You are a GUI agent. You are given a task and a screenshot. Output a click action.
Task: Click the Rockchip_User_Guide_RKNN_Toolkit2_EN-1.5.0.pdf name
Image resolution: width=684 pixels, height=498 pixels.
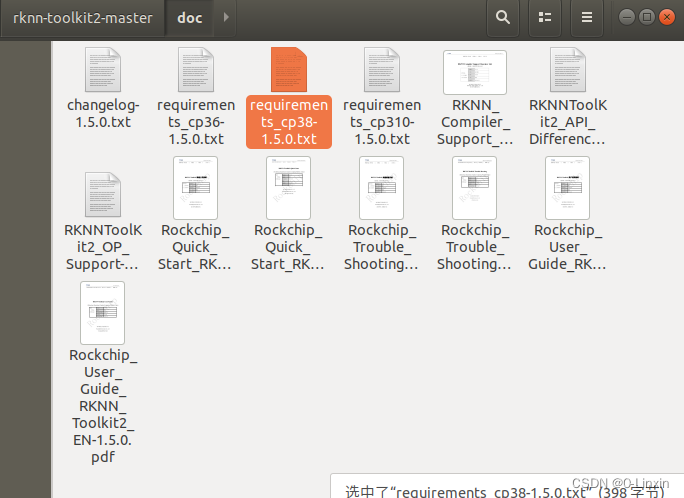[103, 406]
